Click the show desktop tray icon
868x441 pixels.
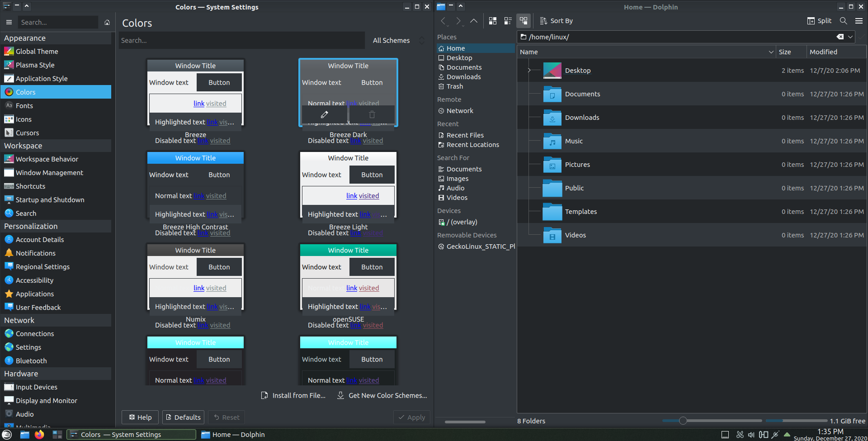(725, 435)
